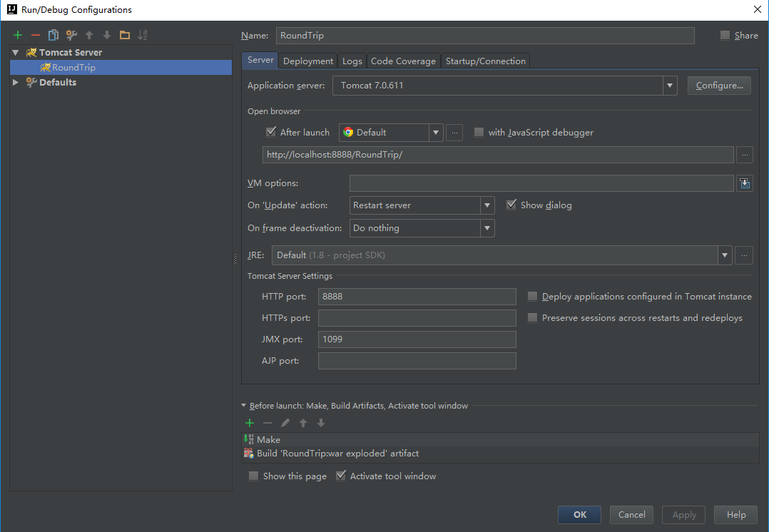Open URL editor ellipsis beside localhost URL
769x532 pixels.
(x=745, y=155)
